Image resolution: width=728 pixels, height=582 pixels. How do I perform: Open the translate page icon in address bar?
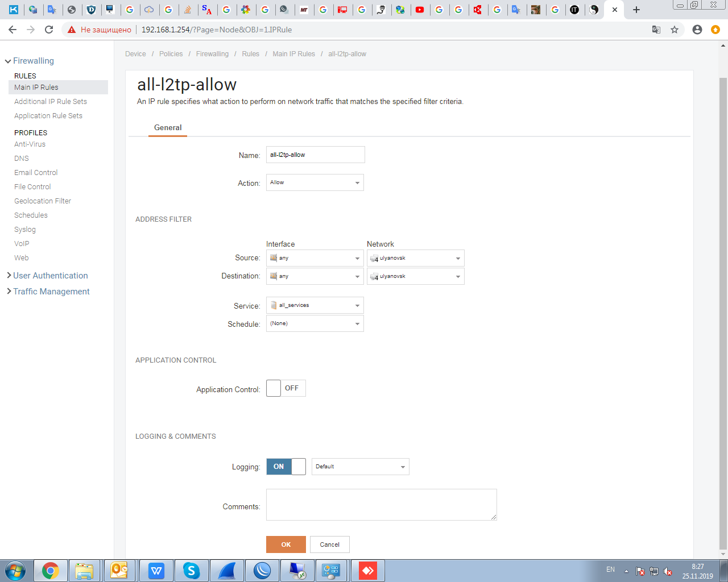pyautogui.click(x=656, y=30)
